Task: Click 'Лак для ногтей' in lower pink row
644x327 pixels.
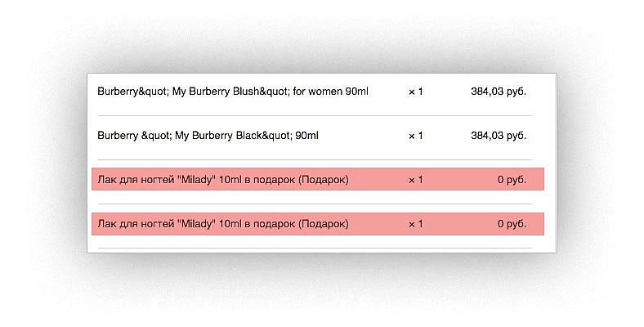Action: pyautogui.click(x=136, y=224)
